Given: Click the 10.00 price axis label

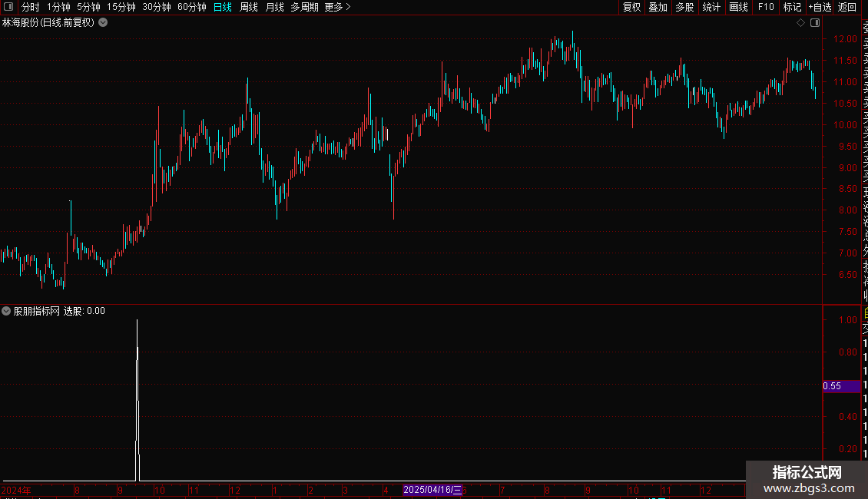Looking at the screenshot, I should click(845, 124).
